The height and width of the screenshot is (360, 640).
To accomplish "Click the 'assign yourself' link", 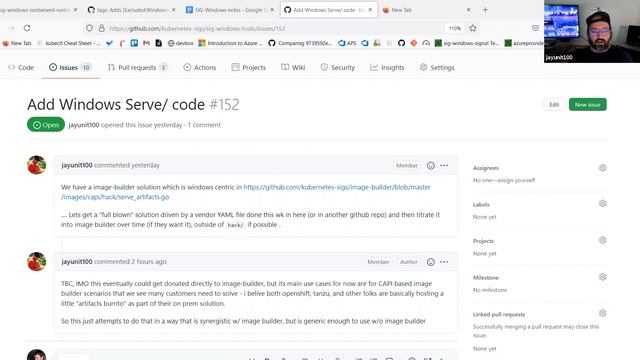I will coord(516,180).
